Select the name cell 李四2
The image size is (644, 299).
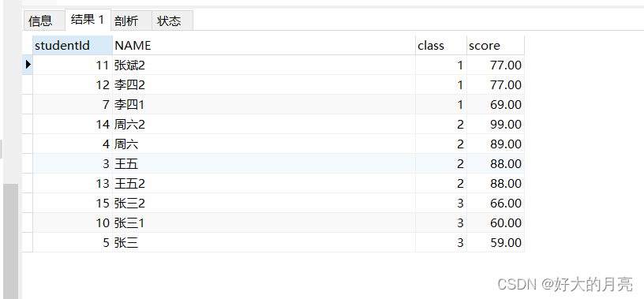tap(264, 84)
